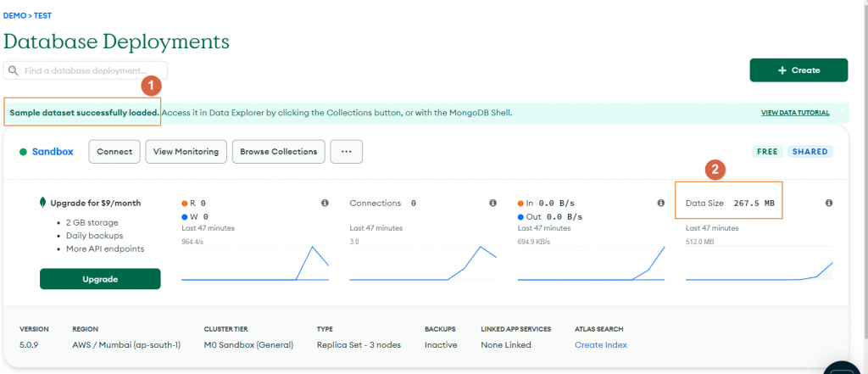This screenshot has width=868, height=374.
Task: Click the network throughput line chart
Action: coord(591,263)
